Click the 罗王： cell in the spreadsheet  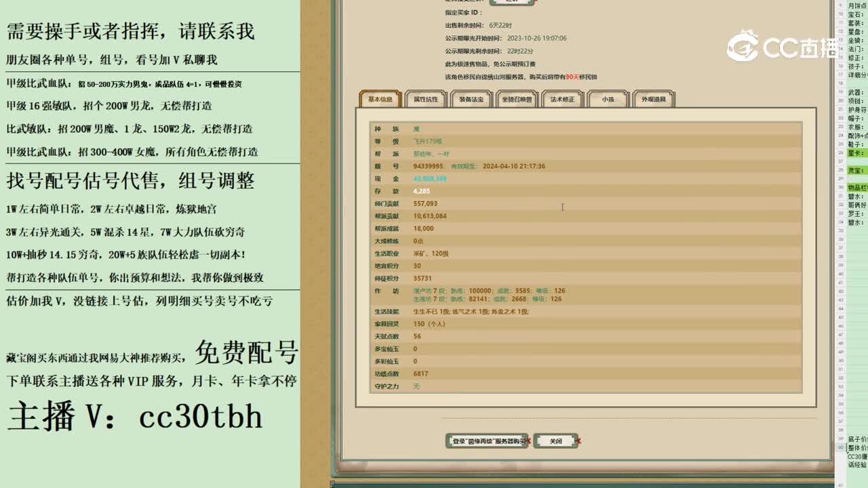tap(856, 213)
